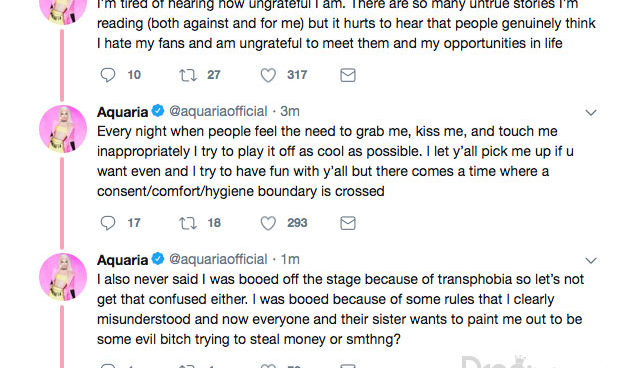Click the tweet text about transphobia booing
The height and width of the screenshot is (368, 637).
[340, 309]
